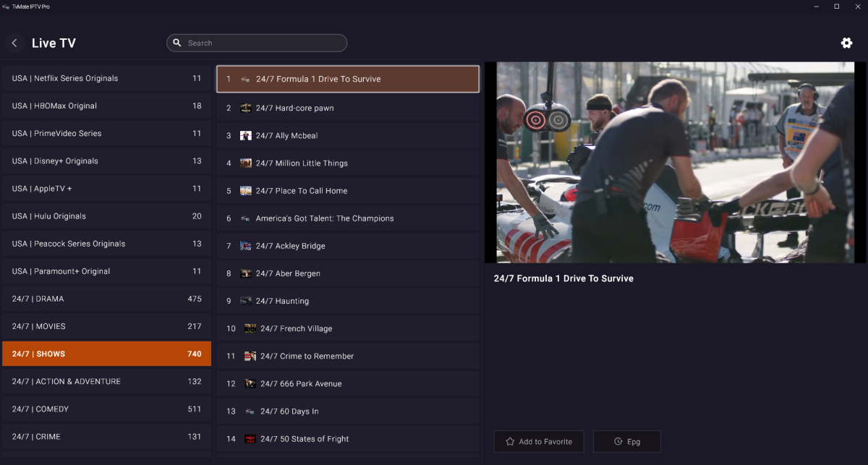Click the back arrow beside Live TV
This screenshot has height=465, width=868.
14,43
